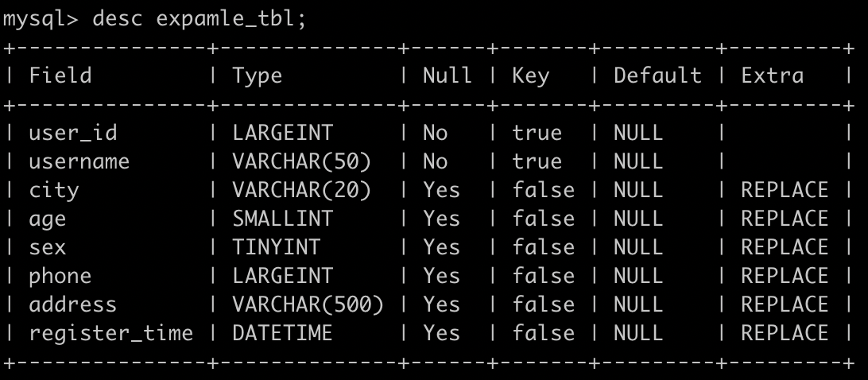Click the mysql> prompt
This screenshot has width=868, height=380.
(41, 20)
